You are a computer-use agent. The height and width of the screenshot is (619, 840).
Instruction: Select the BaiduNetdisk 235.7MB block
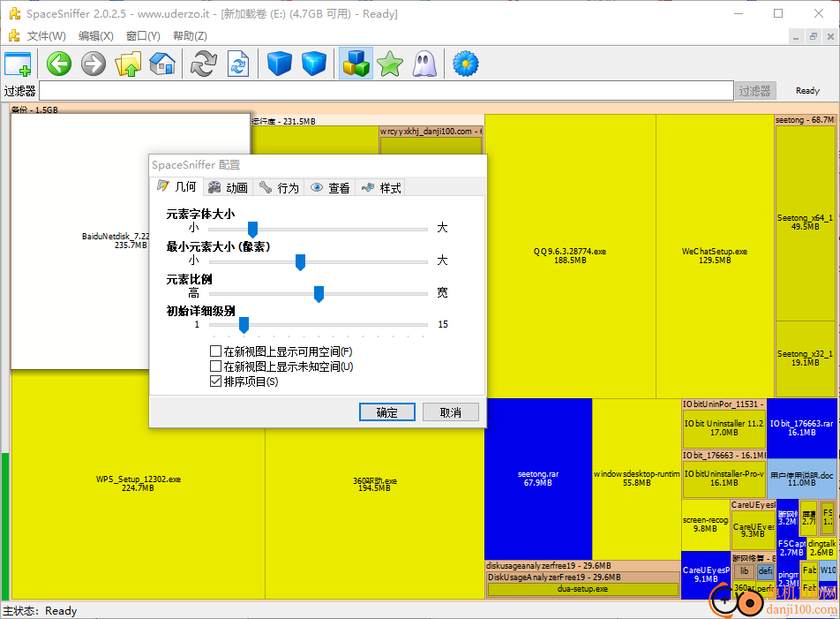click(x=79, y=241)
